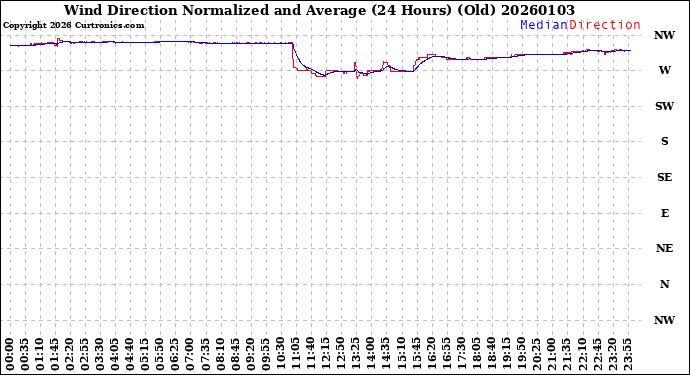Click the 18:05 time label
Viewport: 690px width, 375px height.
click(x=476, y=354)
